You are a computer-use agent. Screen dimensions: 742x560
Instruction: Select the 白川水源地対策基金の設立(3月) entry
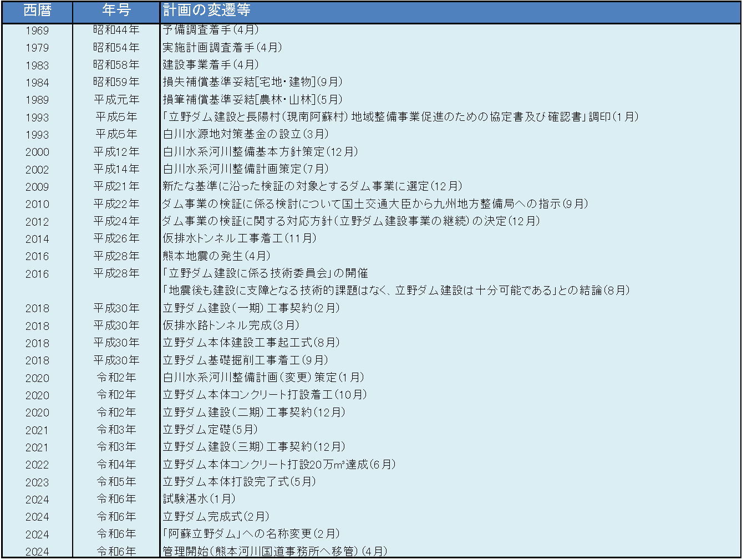click(x=246, y=134)
